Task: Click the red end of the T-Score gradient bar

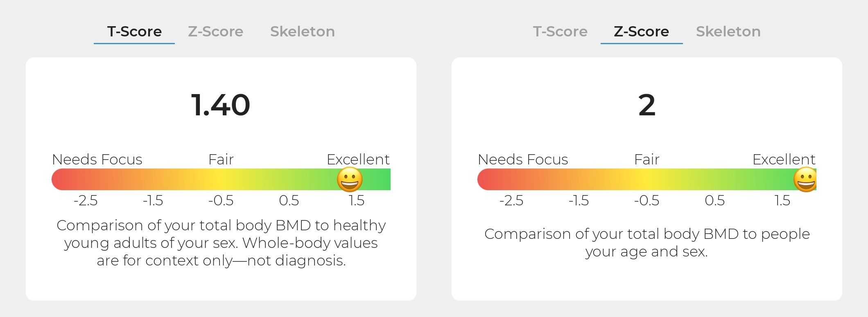Action: 61,180
